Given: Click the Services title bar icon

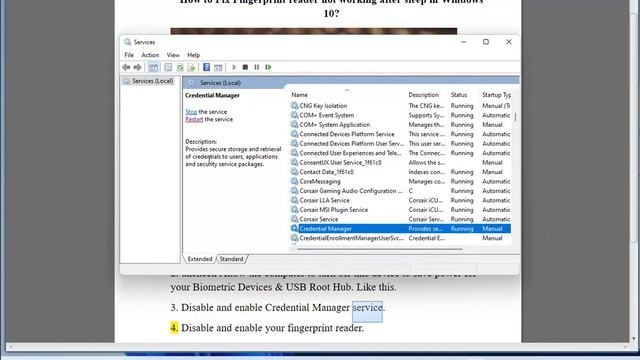Looking at the screenshot, I should 128,42.
